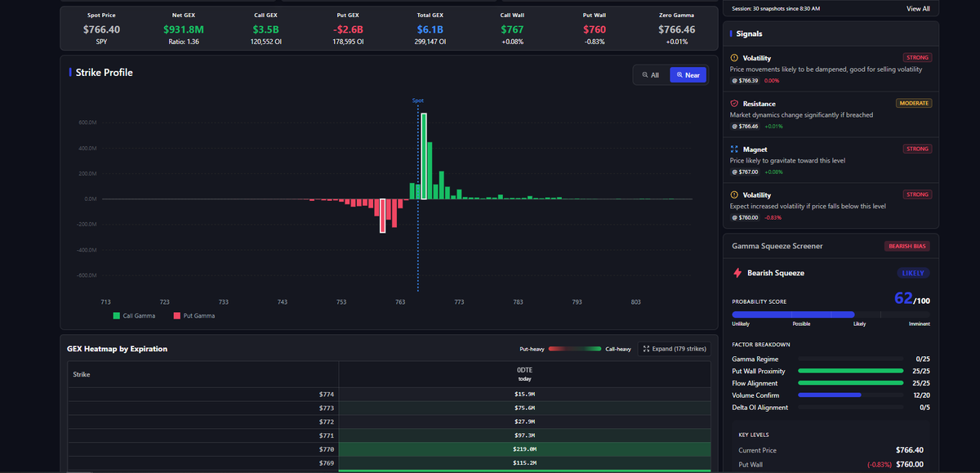The image size is (980, 473).
Task: Click the Spot marker label above the chart
Action: (x=418, y=100)
